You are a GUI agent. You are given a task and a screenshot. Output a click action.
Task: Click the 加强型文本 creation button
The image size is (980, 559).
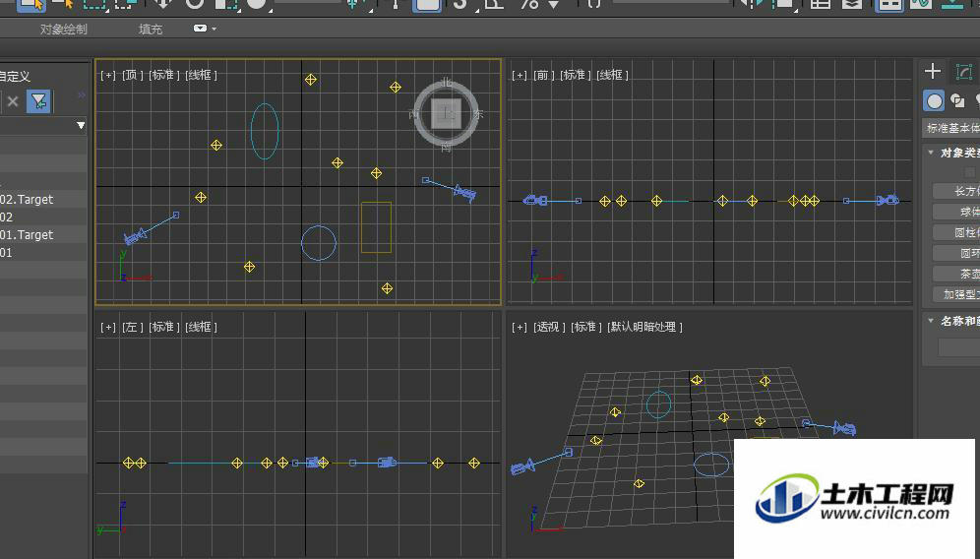coord(956,294)
